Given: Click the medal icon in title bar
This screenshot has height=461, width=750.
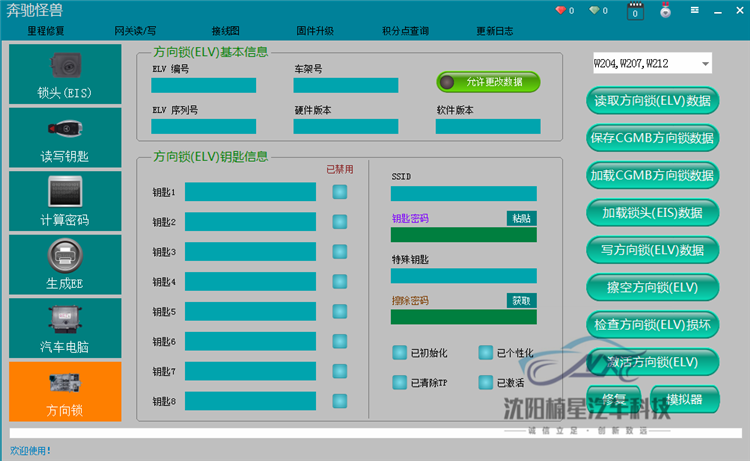Looking at the screenshot, I should 664,12.
